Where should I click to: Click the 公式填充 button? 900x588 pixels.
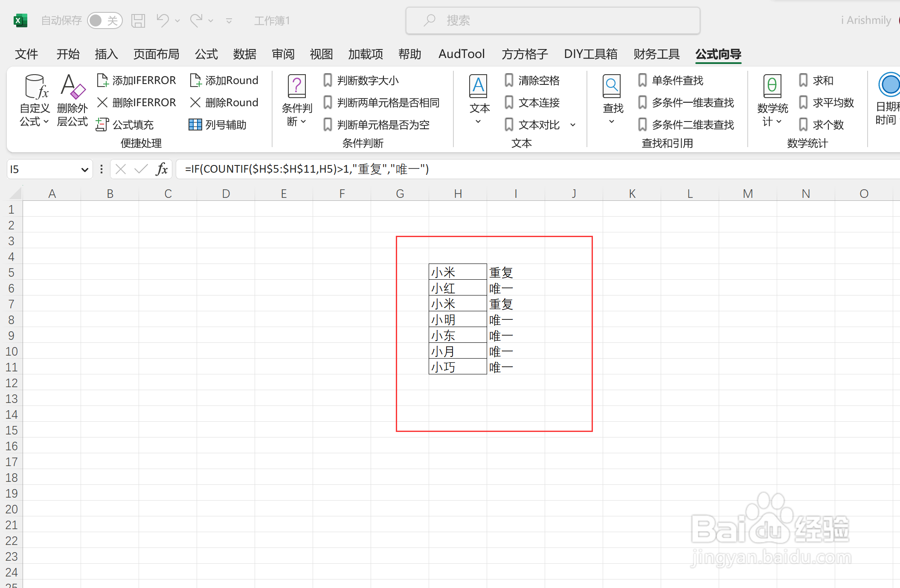coord(125,125)
